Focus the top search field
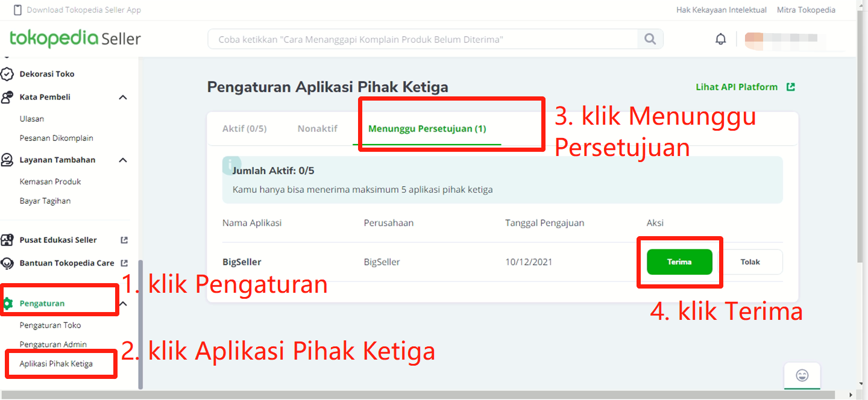 click(423, 39)
